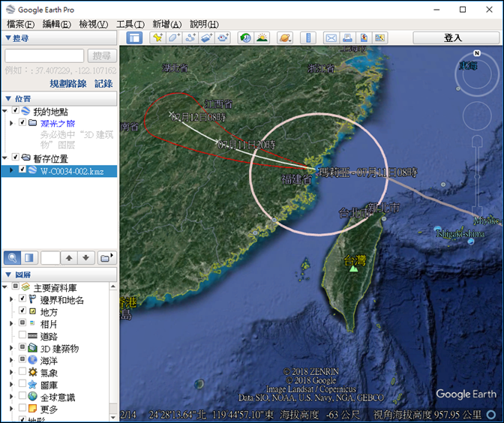504x423 pixels.
Task: Collapse the 圖層 panel header
Action: 59,274
